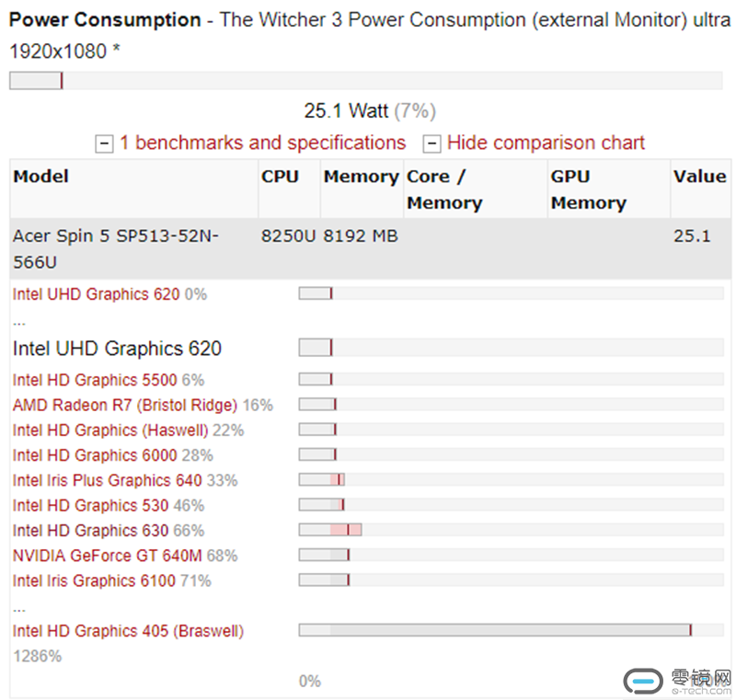
Task: Select the 'Acer Spin 5 SP513-52N-566U' model cell
Action: coord(134,248)
